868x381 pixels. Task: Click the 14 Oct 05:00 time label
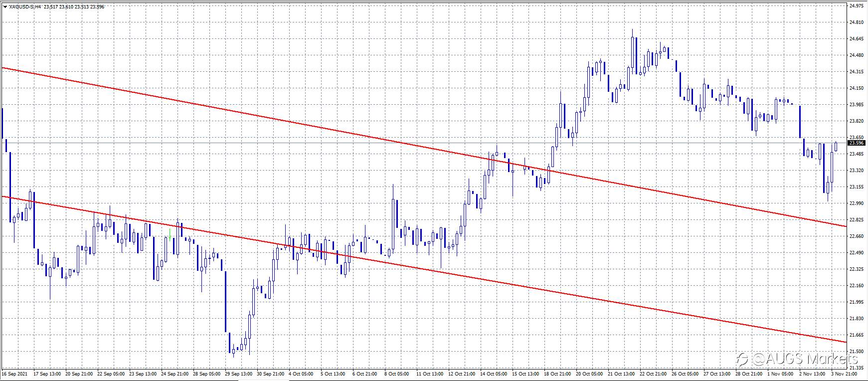494,374
